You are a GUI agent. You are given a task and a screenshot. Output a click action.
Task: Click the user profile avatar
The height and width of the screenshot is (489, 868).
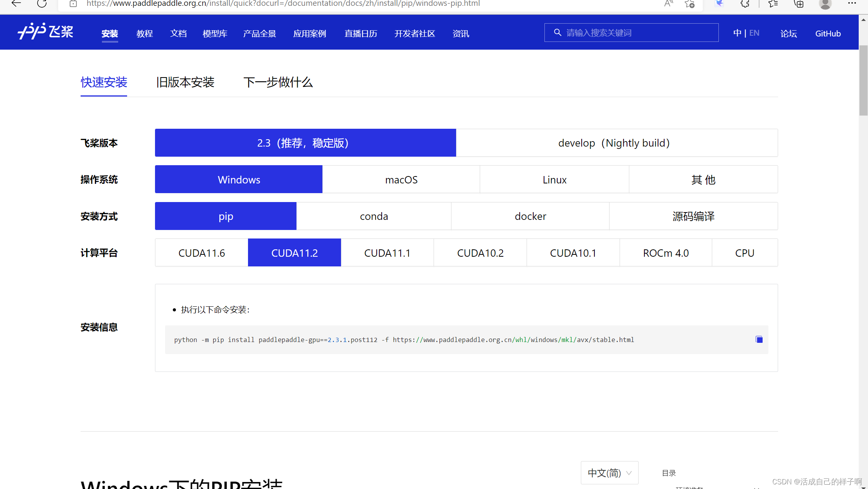coord(825,4)
